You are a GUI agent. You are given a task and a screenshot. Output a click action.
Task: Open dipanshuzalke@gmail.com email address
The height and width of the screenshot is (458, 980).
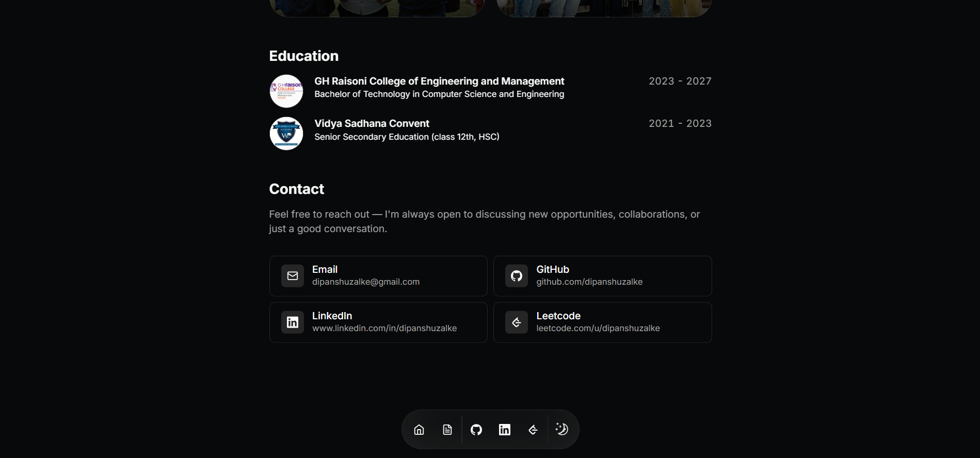366,282
